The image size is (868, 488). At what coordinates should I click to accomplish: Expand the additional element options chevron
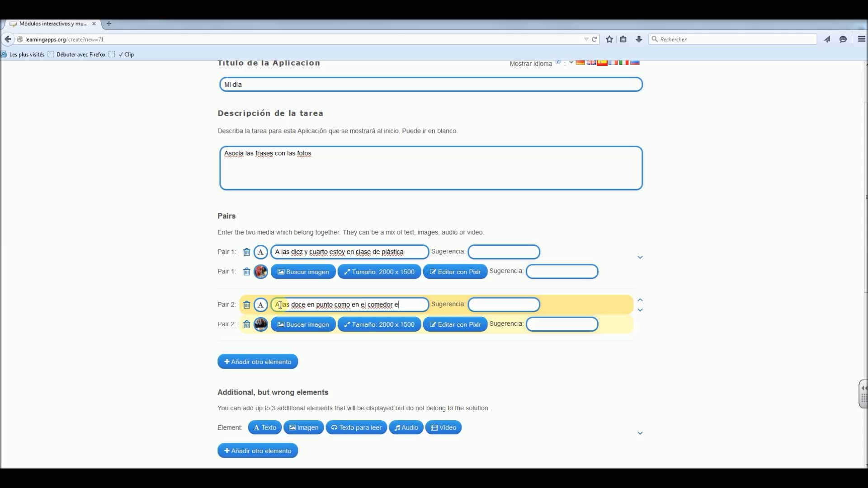pos(640,432)
